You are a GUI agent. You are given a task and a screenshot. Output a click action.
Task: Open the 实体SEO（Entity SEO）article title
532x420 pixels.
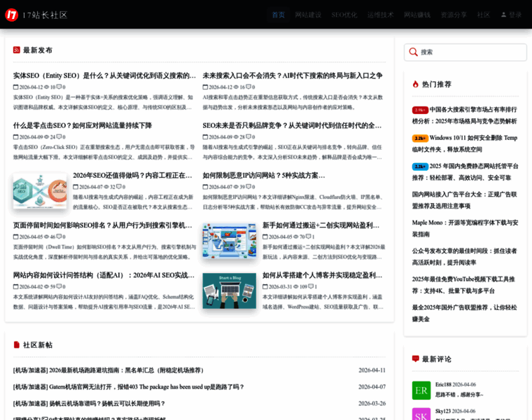104,76
